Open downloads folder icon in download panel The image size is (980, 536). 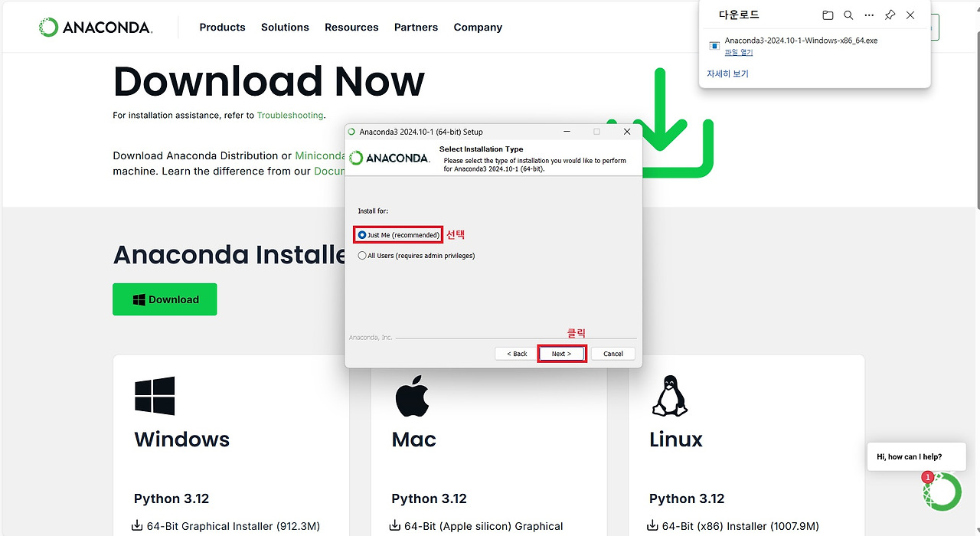click(828, 15)
